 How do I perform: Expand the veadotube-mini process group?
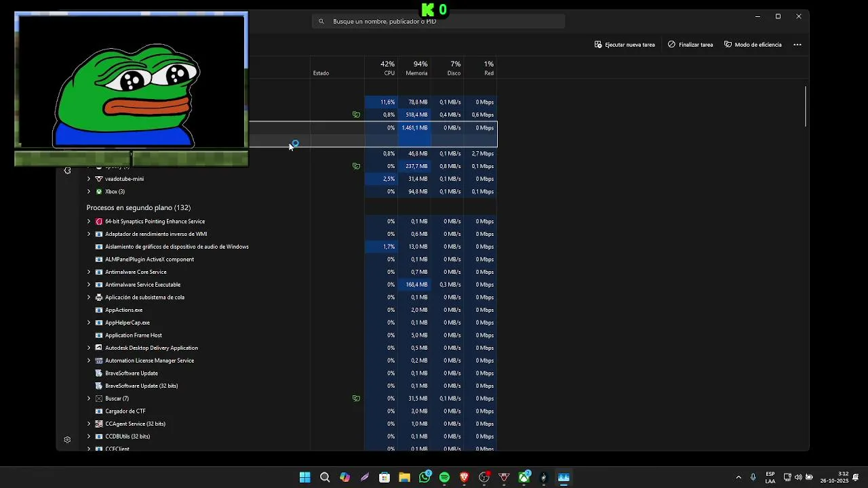[89, 179]
